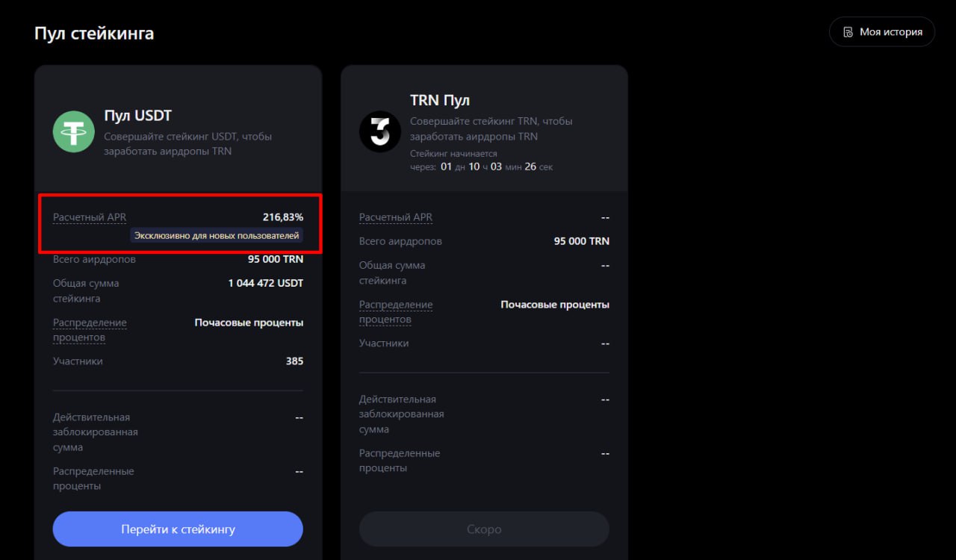Viewport: 956px width, 560px height.
Task: Click the disabled Скоро button
Action: 484,529
